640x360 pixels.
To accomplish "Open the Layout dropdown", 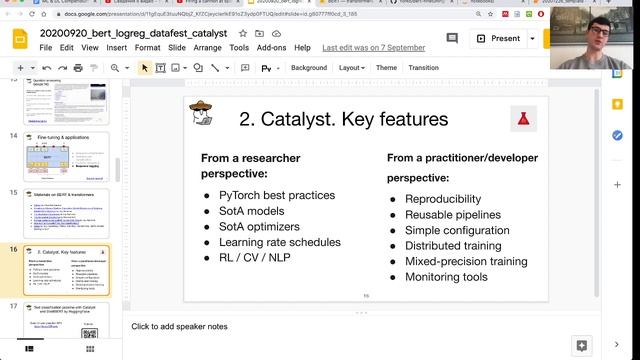I will point(351,68).
